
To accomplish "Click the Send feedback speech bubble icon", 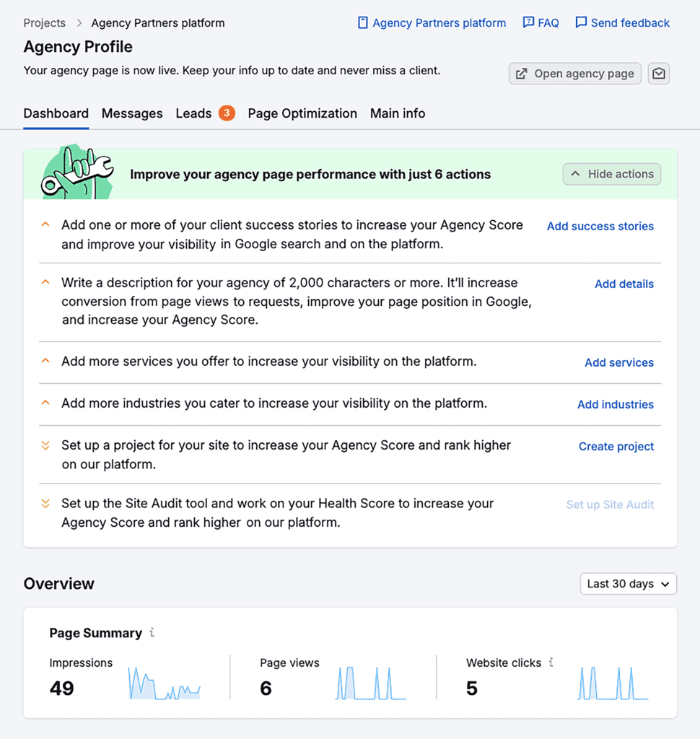I will (x=582, y=22).
